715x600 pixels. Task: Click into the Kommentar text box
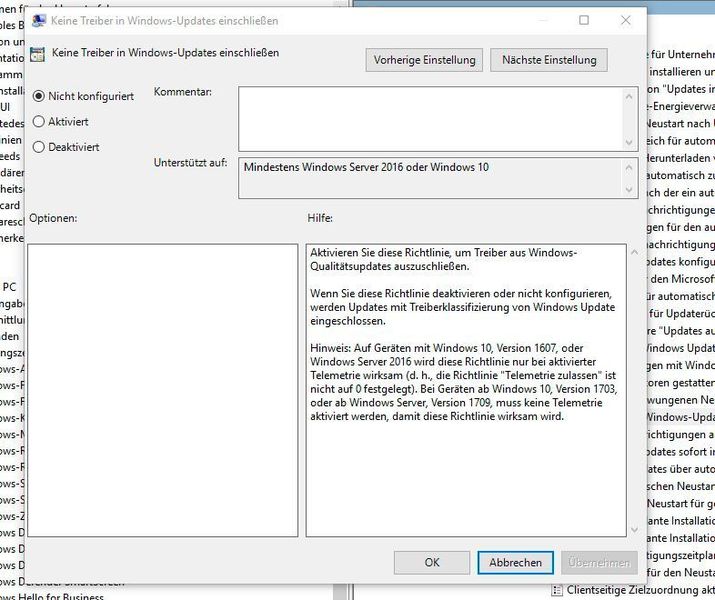tap(431, 119)
